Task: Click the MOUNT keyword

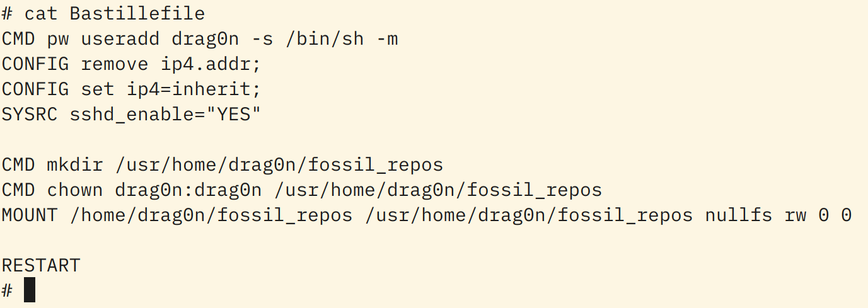Action: pos(30,215)
